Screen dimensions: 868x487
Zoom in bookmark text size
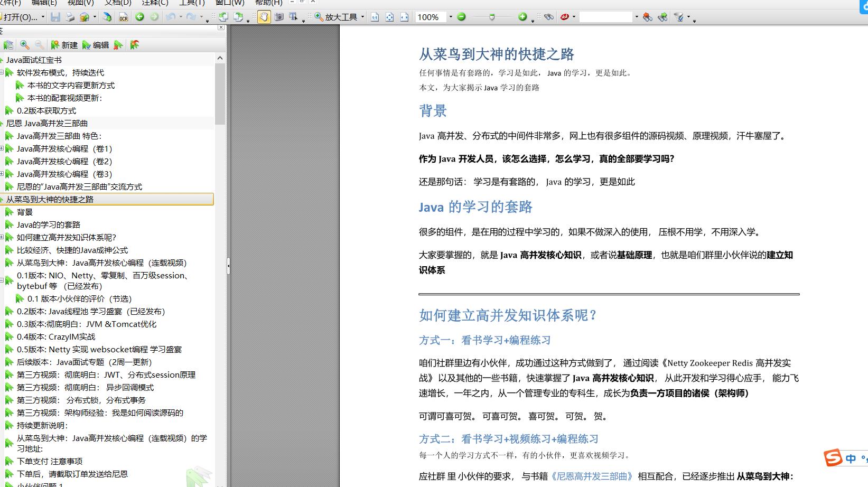click(x=24, y=45)
